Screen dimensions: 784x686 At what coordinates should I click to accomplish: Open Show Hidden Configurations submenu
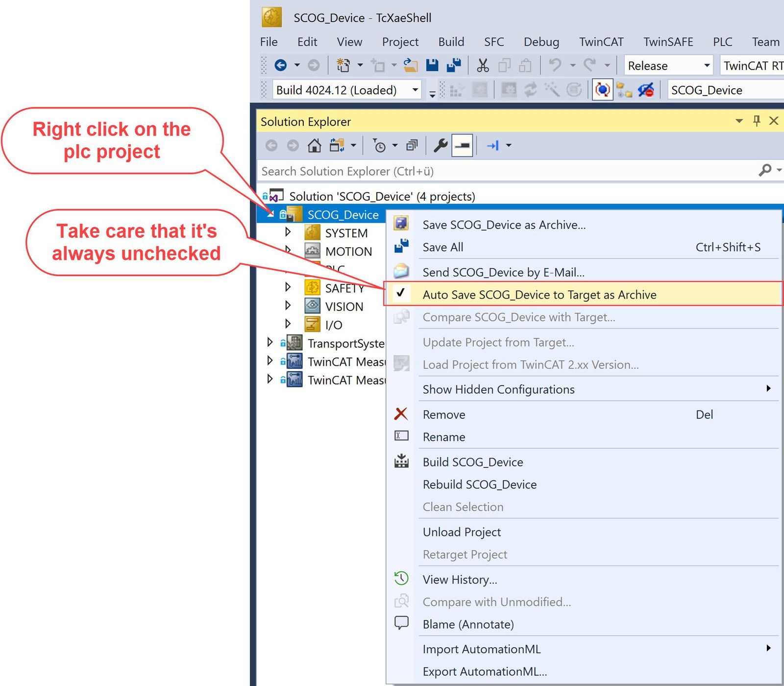click(584, 389)
